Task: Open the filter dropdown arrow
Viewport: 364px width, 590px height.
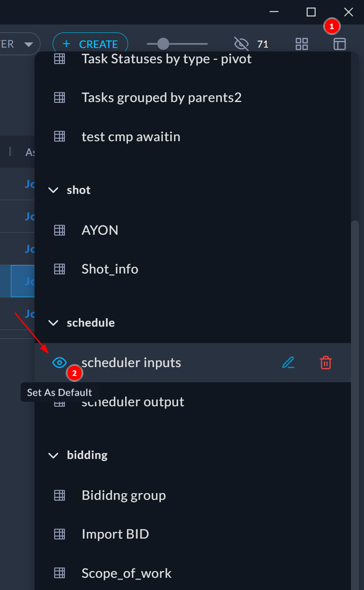Action: [29, 44]
